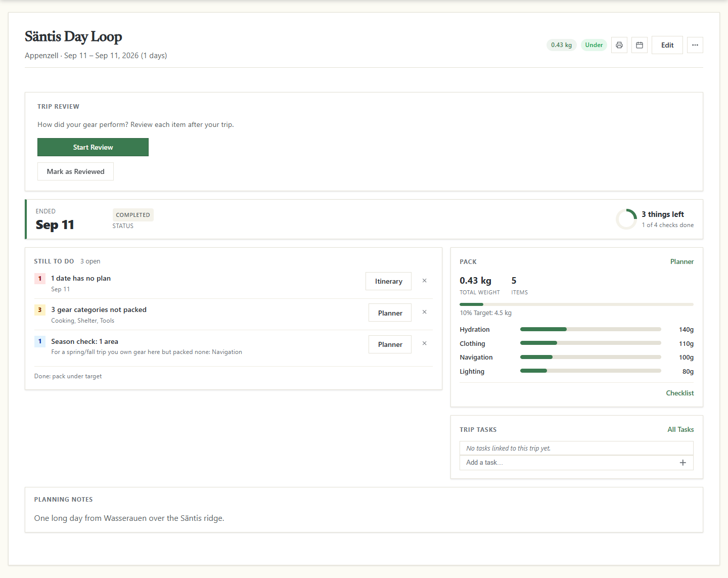This screenshot has width=728, height=578.
Task: Click the total pack weight target progress bar
Action: 577,304
